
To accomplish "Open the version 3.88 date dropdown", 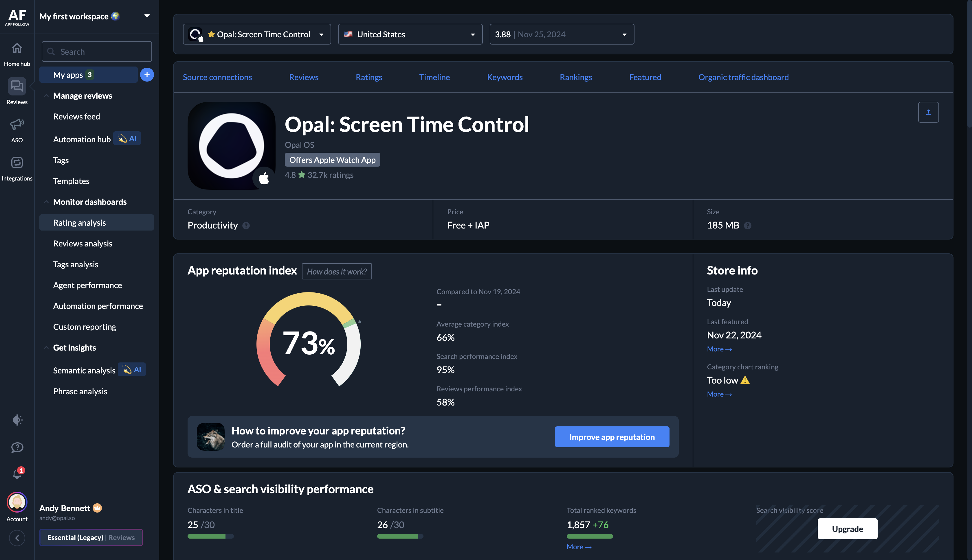I will (562, 34).
